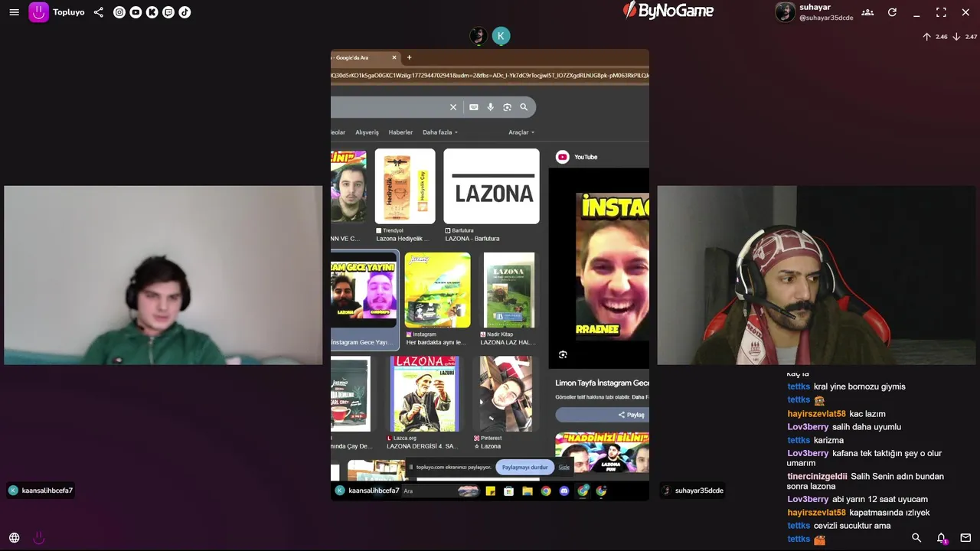Open the TikTok social icon
Screen dimensions: 980x551
click(x=185, y=12)
